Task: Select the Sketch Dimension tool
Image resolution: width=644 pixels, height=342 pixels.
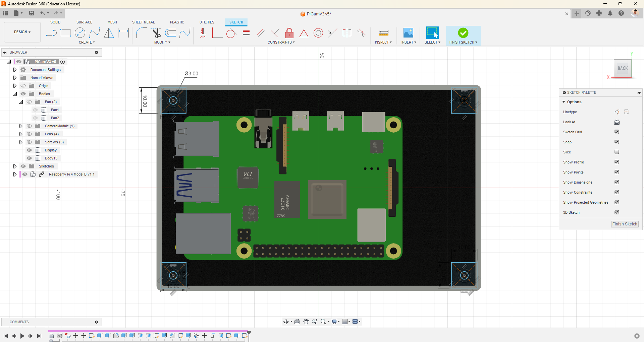Action: pos(123,33)
